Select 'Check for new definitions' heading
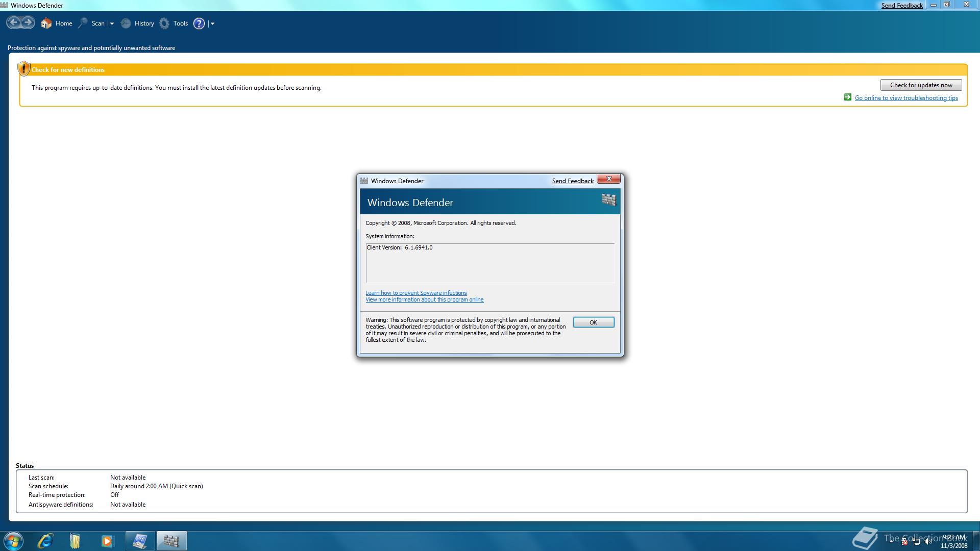This screenshot has height=551, width=980. pos(68,70)
